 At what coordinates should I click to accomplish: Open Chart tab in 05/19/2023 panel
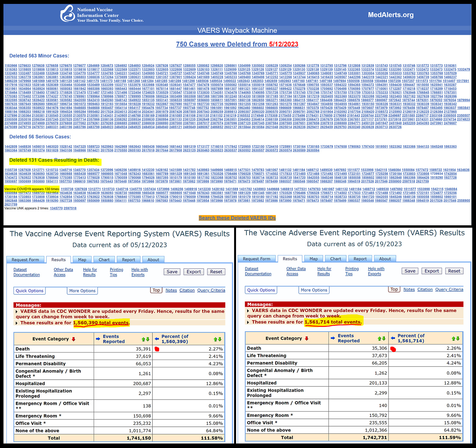tap(335, 259)
